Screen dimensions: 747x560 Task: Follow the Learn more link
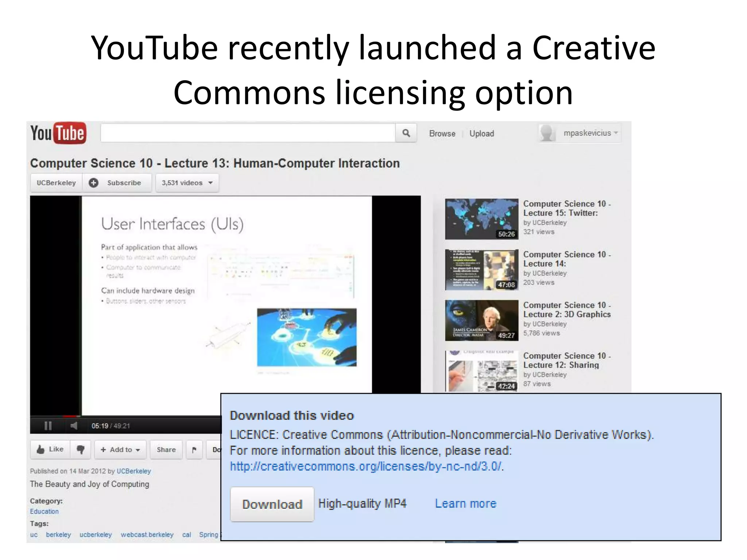pyautogui.click(x=465, y=503)
